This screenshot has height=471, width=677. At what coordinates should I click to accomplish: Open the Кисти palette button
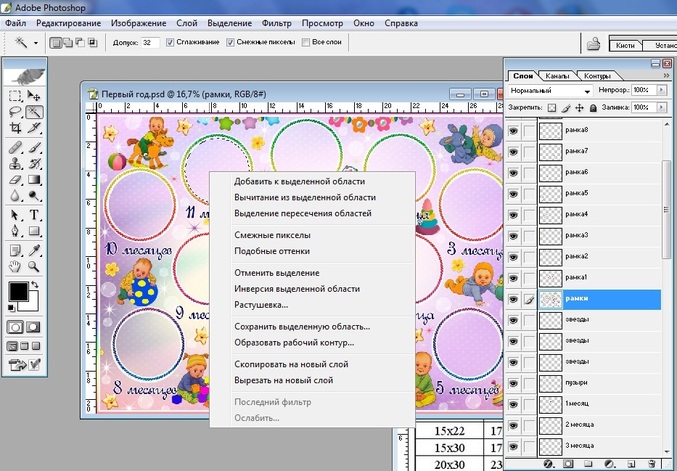click(625, 45)
